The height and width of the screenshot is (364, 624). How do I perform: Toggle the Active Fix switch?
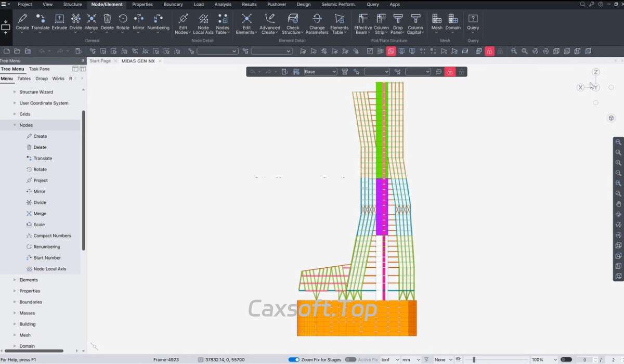click(350, 359)
